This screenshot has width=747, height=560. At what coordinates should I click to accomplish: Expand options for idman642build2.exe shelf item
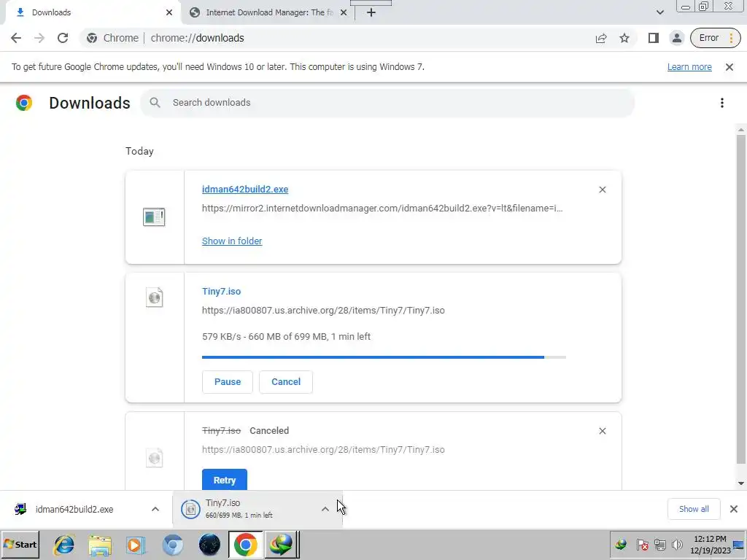click(x=155, y=509)
